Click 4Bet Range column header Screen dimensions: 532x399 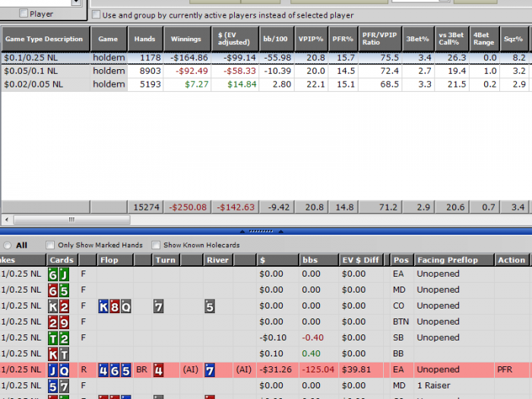[x=484, y=39]
